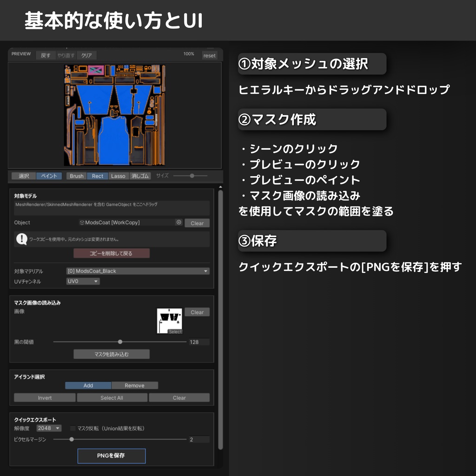Adjust the 黒の閾値 threshold slider

[120, 342]
